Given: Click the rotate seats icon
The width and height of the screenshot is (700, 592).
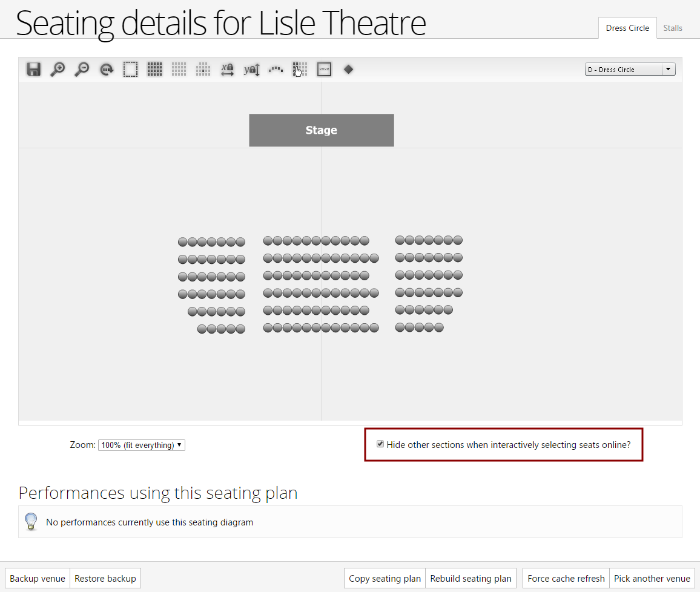Looking at the screenshot, I should tap(106, 69).
